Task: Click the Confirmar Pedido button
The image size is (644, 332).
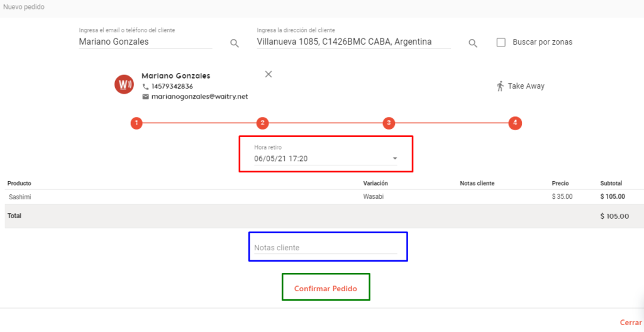Action: 326,289
